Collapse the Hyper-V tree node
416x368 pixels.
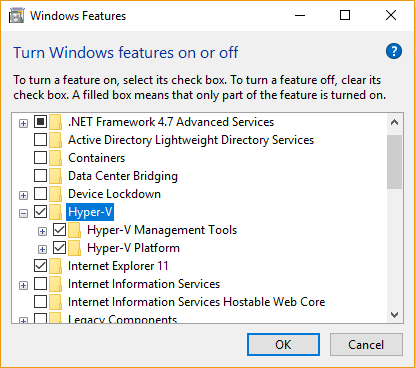(23, 213)
